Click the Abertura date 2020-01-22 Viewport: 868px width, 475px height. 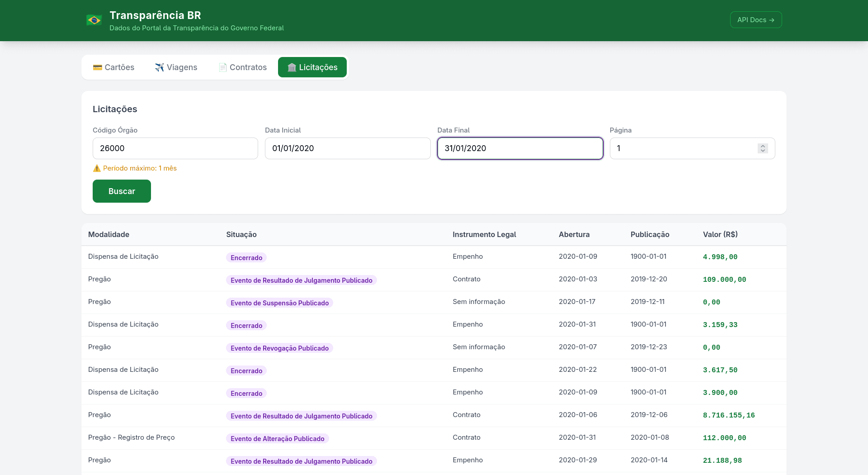tap(578, 370)
